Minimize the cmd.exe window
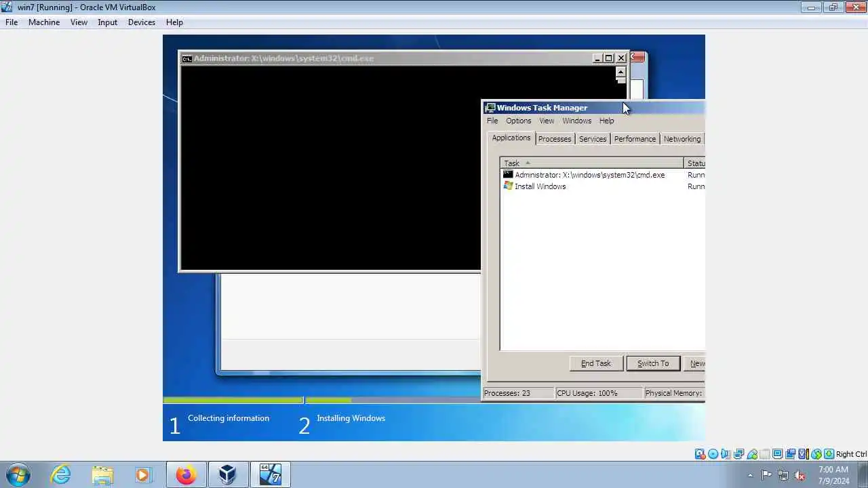 pos(597,58)
